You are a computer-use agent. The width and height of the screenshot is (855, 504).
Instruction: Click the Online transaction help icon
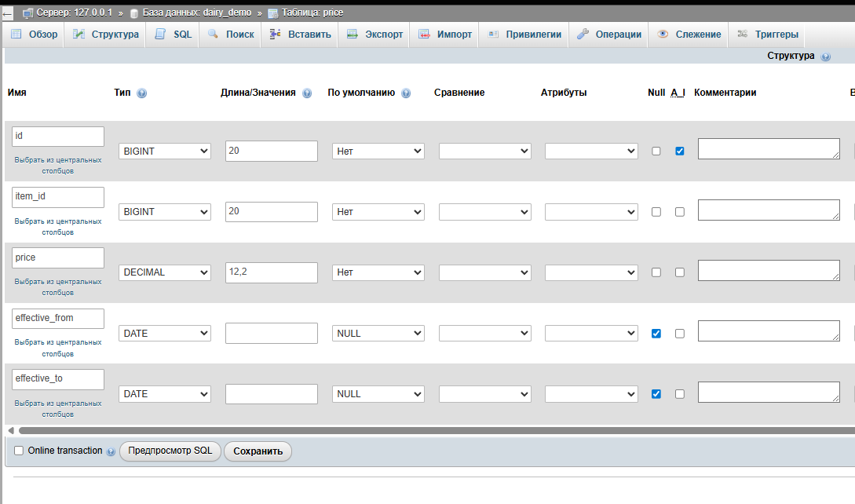coord(111,452)
